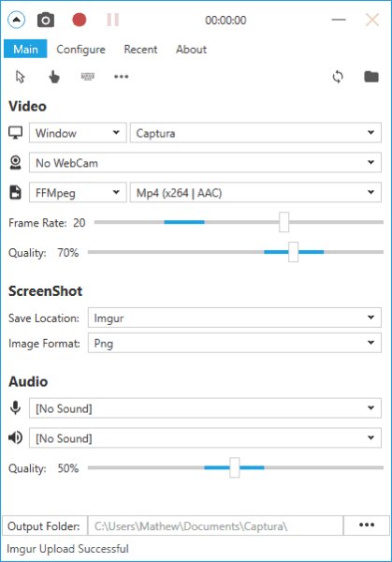Expand the No WebCam dropdown

[x=205, y=163]
